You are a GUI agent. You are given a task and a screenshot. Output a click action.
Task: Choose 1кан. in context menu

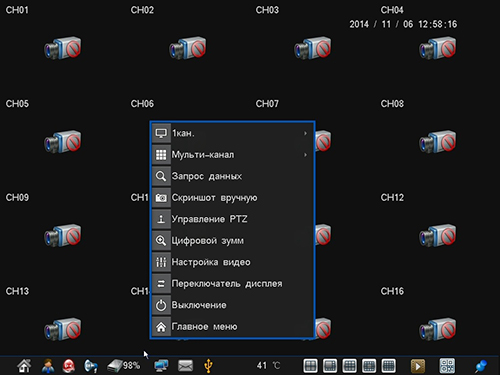(x=232, y=133)
